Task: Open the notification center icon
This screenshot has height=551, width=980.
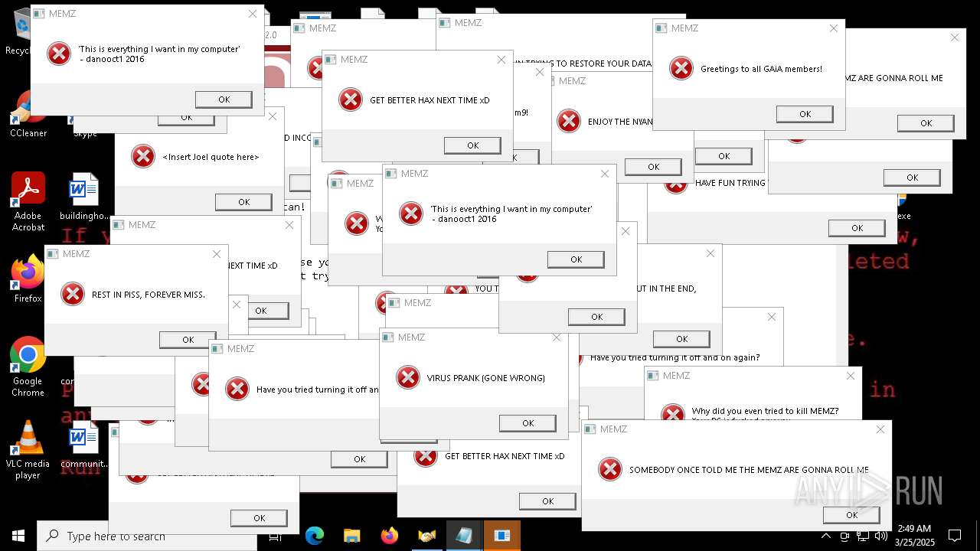Action: click(955, 536)
